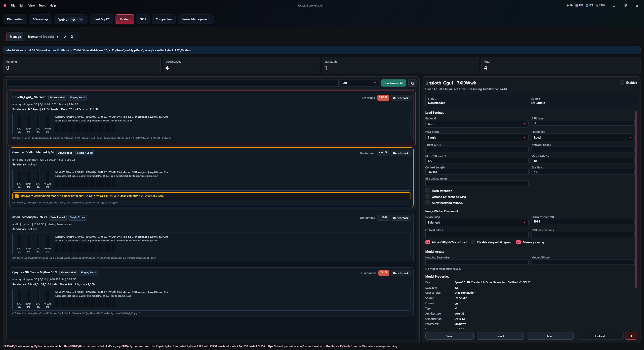Refresh the model list next to Benchmark All

413,83
